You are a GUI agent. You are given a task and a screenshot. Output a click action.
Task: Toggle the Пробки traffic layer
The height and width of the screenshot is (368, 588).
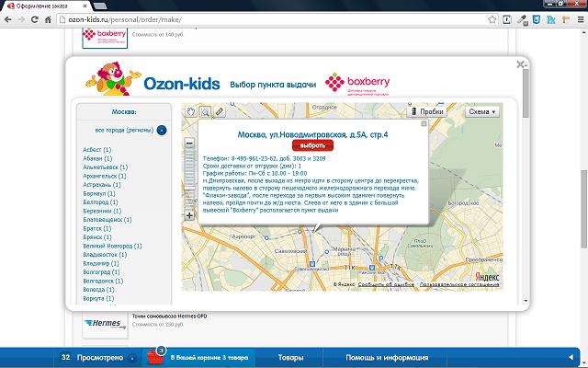click(x=427, y=111)
